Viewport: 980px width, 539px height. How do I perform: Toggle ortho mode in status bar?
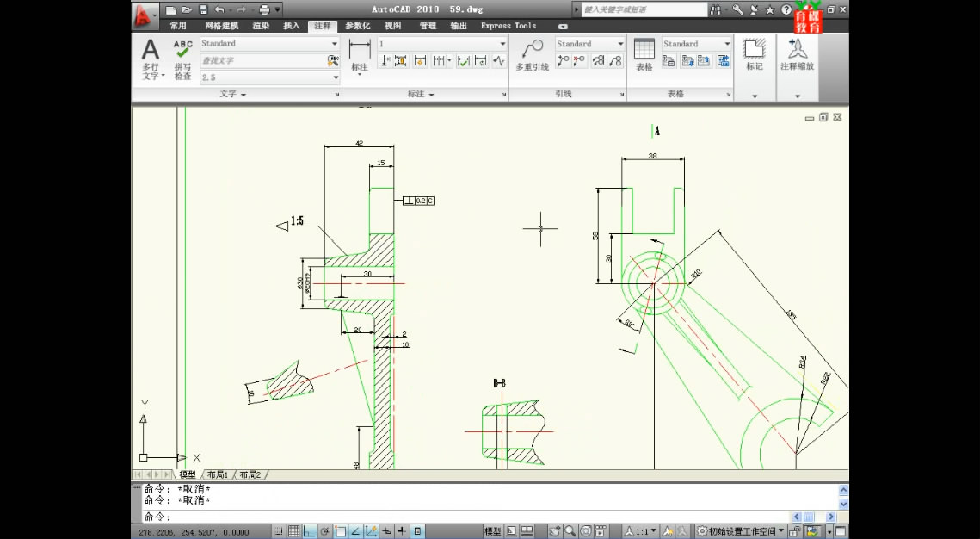pyautogui.click(x=310, y=531)
